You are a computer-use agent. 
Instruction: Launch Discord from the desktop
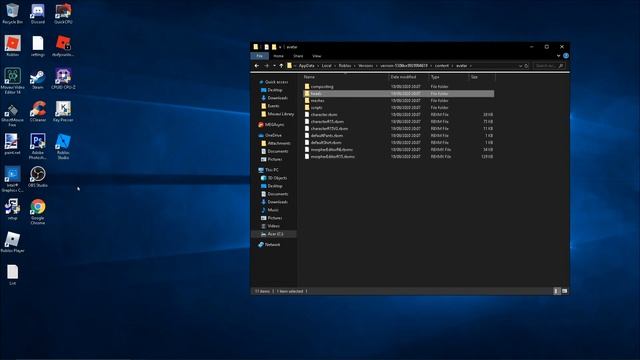[x=38, y=13]
